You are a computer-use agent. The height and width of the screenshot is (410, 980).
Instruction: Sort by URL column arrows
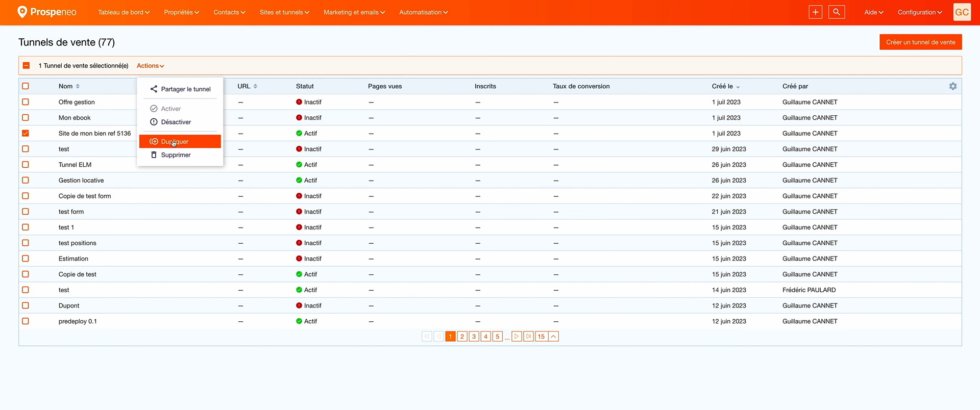click(255, 86)
